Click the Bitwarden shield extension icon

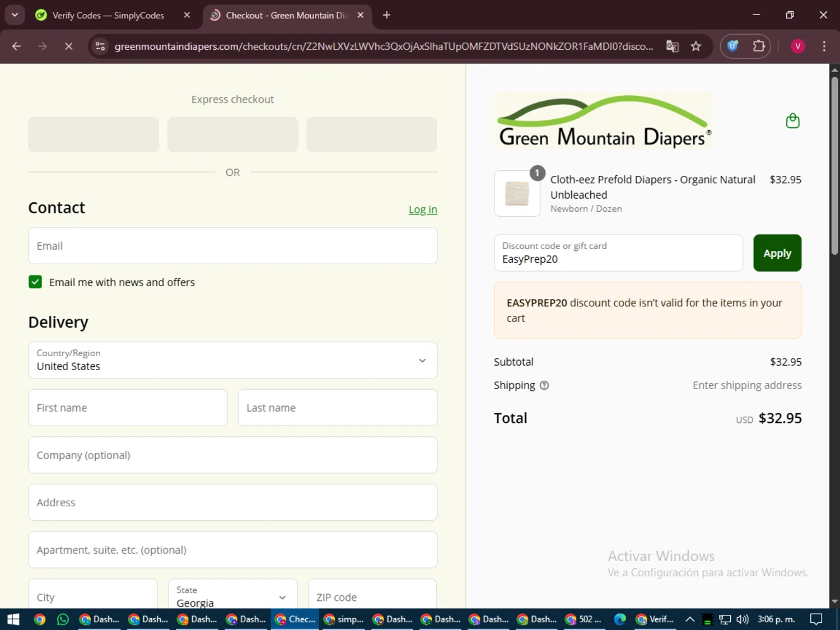coord(732,46)
